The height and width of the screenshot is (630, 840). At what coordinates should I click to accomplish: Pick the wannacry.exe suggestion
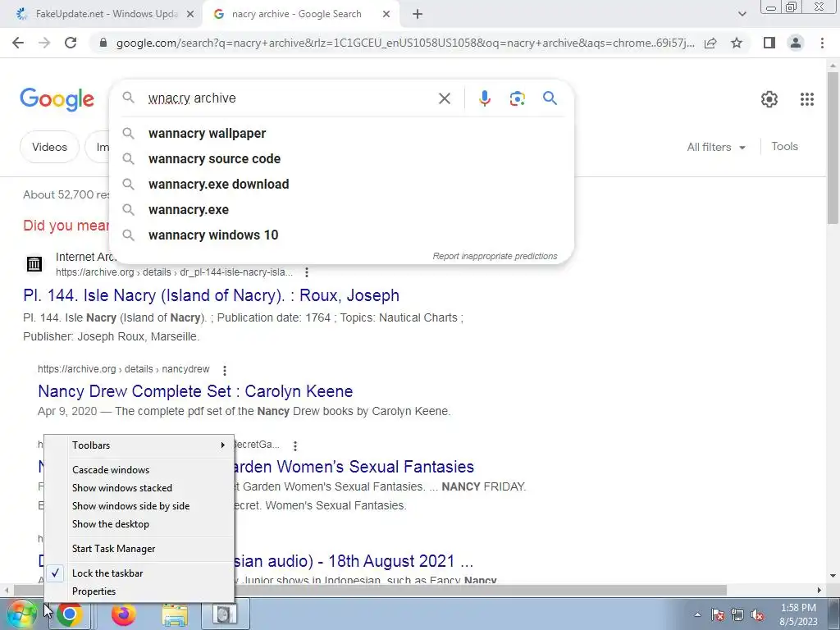[341, 210]
